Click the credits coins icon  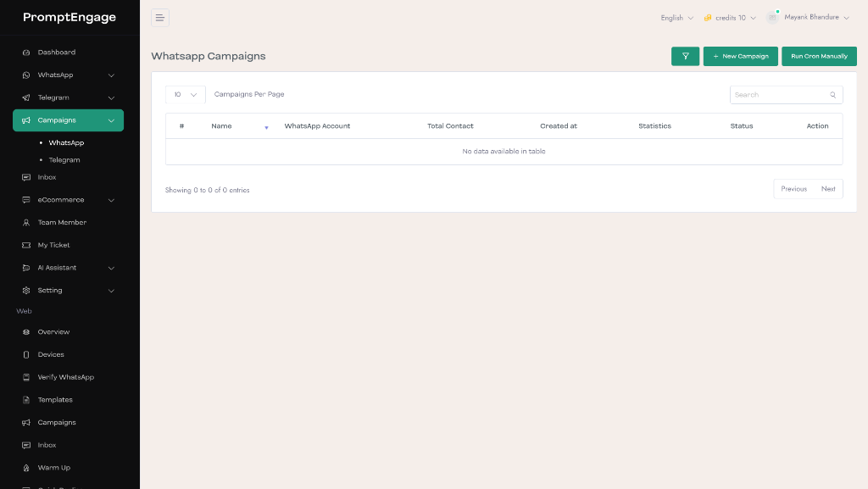pyautogui.click(x=708, y=18)
